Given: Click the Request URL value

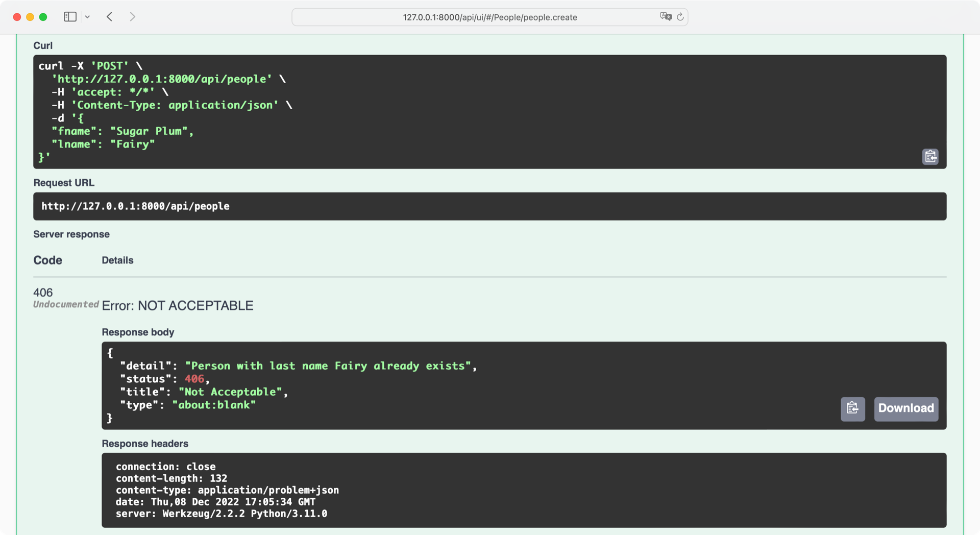Looking at the screenshot, I should tap(135, 206).
